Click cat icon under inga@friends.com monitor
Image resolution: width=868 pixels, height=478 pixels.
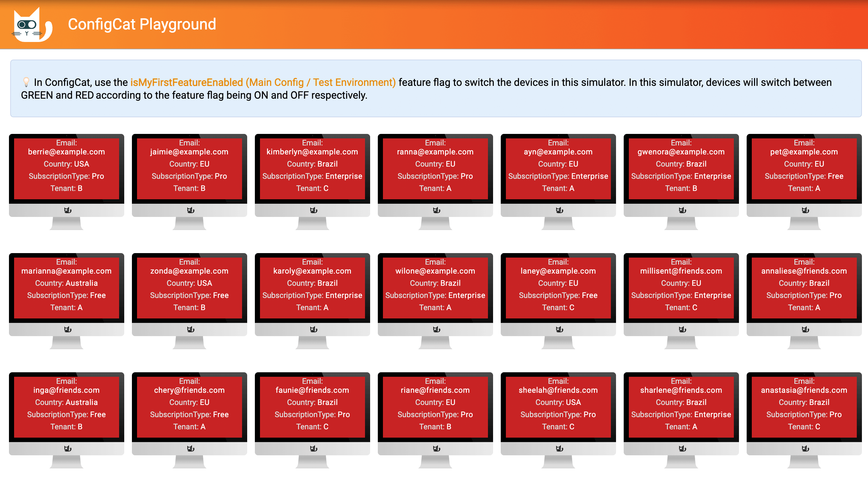coord(67,449)
